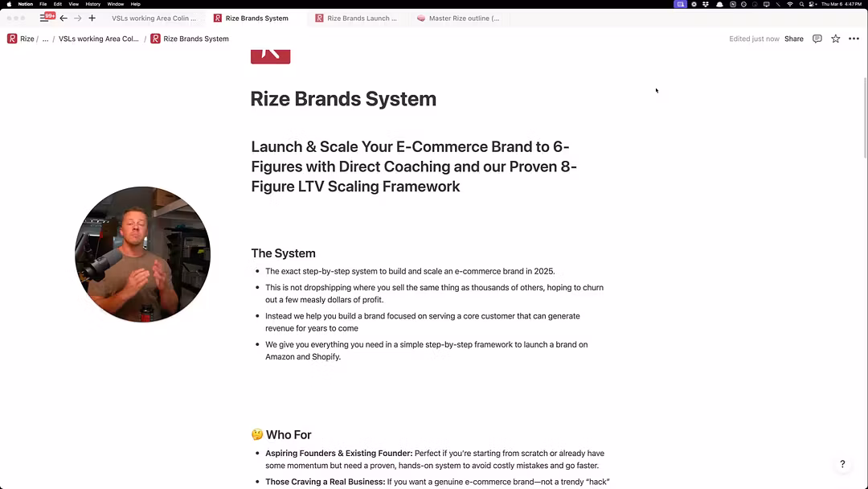Switch to Master Rize outline tab
Screen dimensions: 868x489
click(458, 18)
